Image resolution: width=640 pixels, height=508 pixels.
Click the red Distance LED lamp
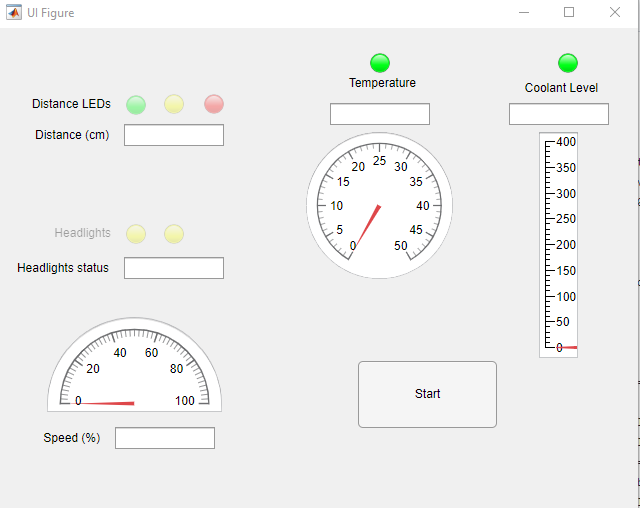pos(214,104)
